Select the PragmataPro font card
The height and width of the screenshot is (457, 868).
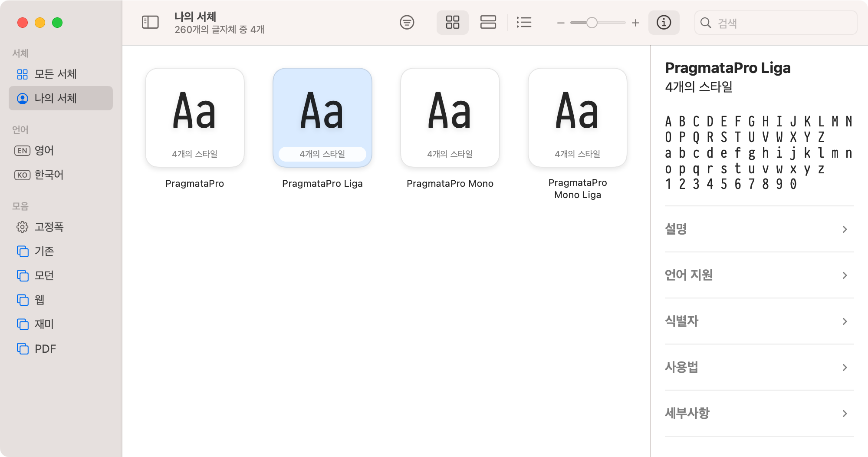point(195,118)
